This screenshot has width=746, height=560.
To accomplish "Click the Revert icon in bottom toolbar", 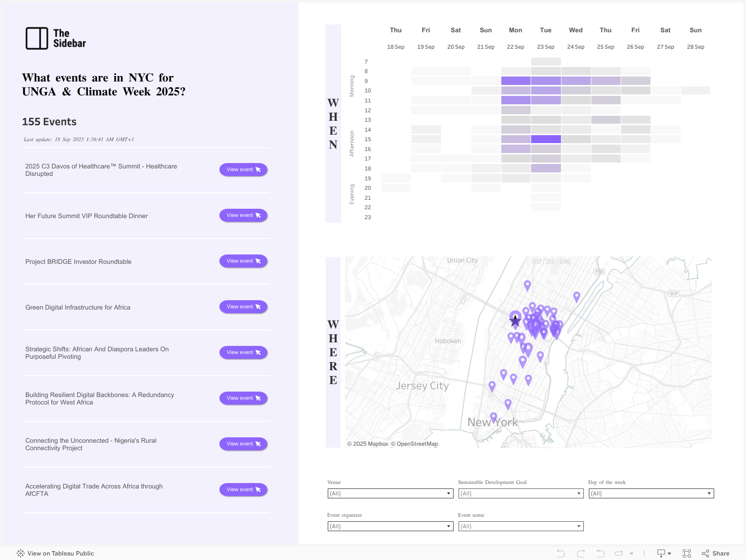I will [x=600, y=553].
